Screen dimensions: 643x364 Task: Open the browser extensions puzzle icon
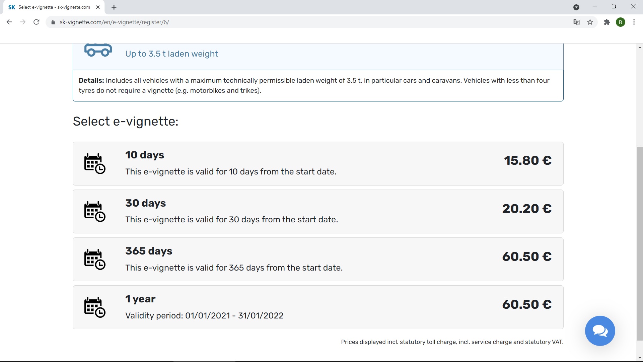coord(607,22)
